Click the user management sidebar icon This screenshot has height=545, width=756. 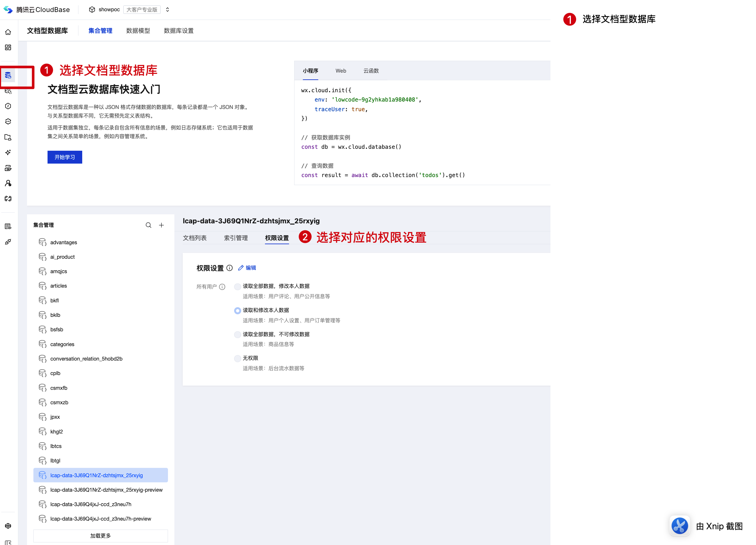click(8, 183)
